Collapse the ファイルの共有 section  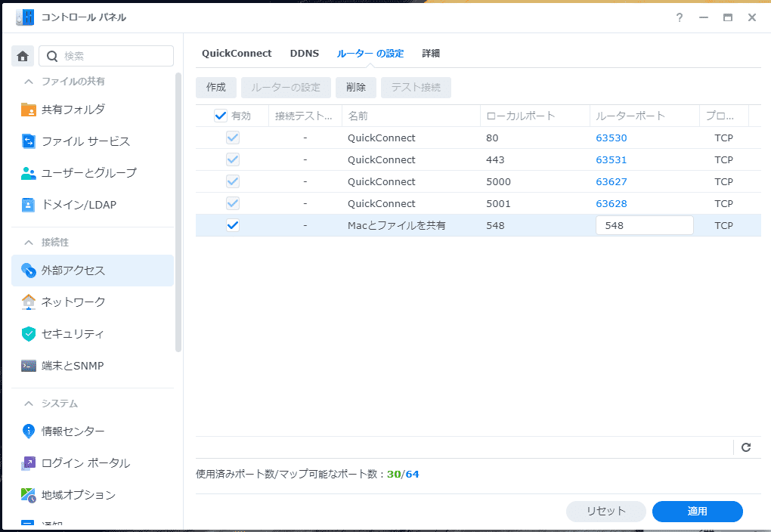(x=29, y=82)
